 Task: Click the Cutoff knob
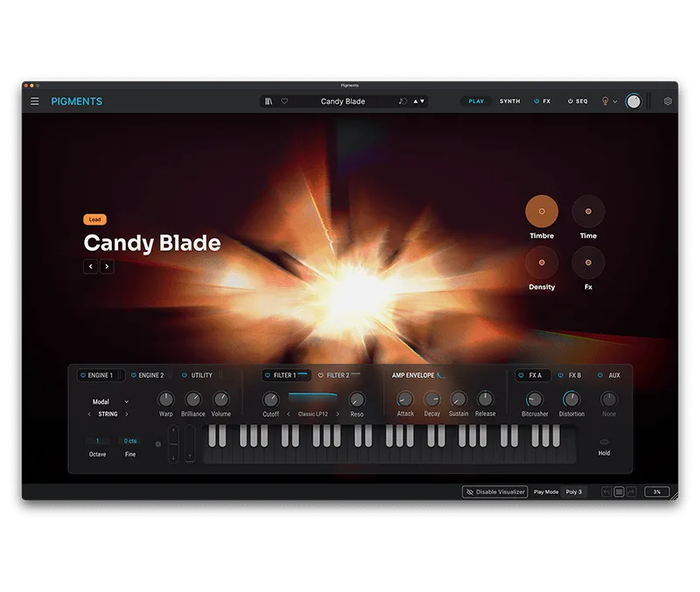[x=270, y=400]
